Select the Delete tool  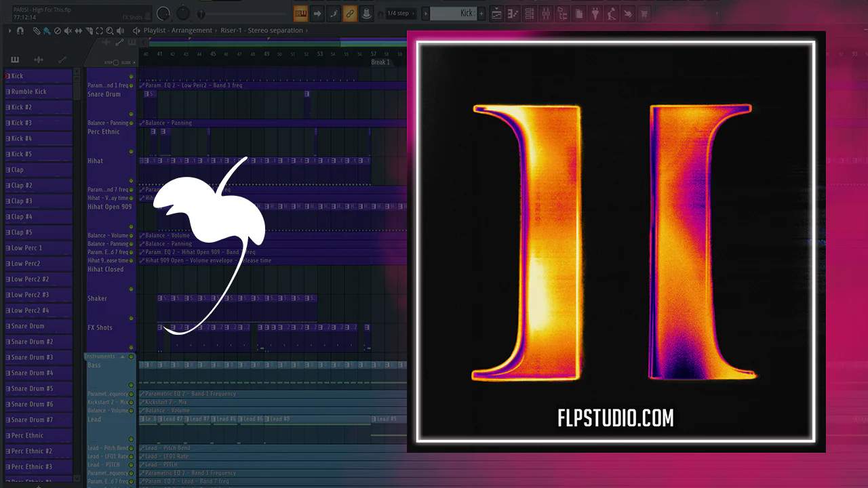(x=58, y=30)
